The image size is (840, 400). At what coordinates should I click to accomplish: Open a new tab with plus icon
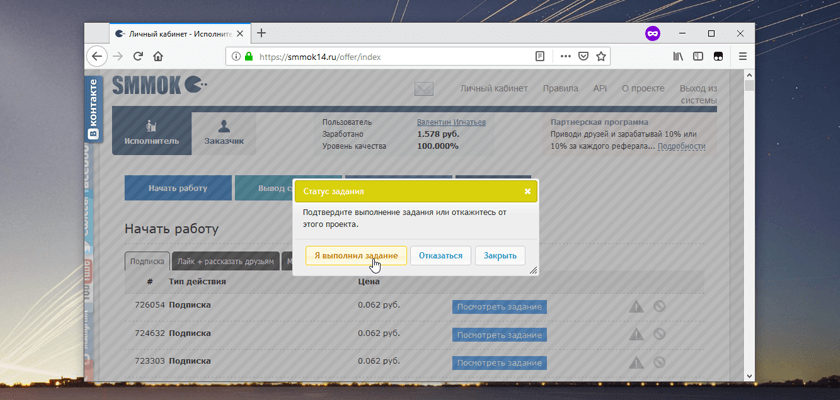(261, 33)
